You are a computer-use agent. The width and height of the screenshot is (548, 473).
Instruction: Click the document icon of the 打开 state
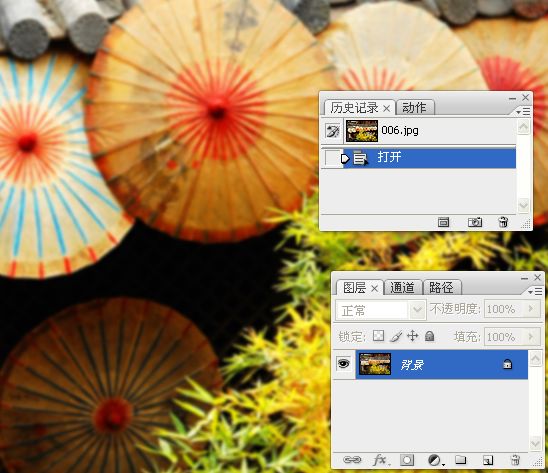pyautogui.click(x=360, y=158)
